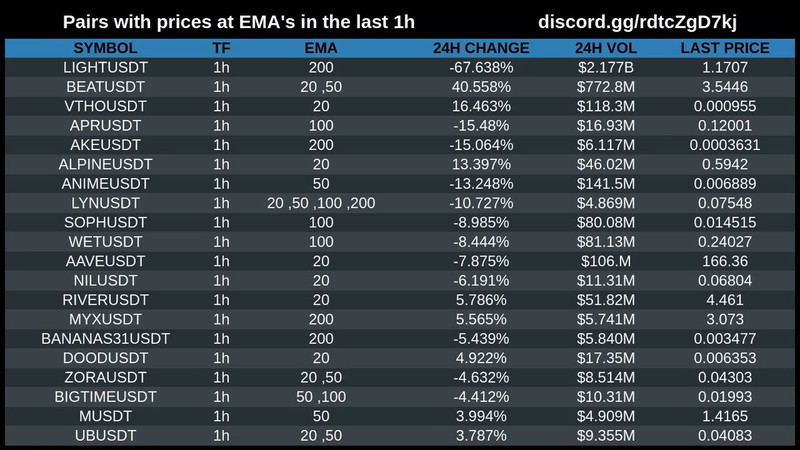
Task: Click the EMA column header
Action: [320, 48]
